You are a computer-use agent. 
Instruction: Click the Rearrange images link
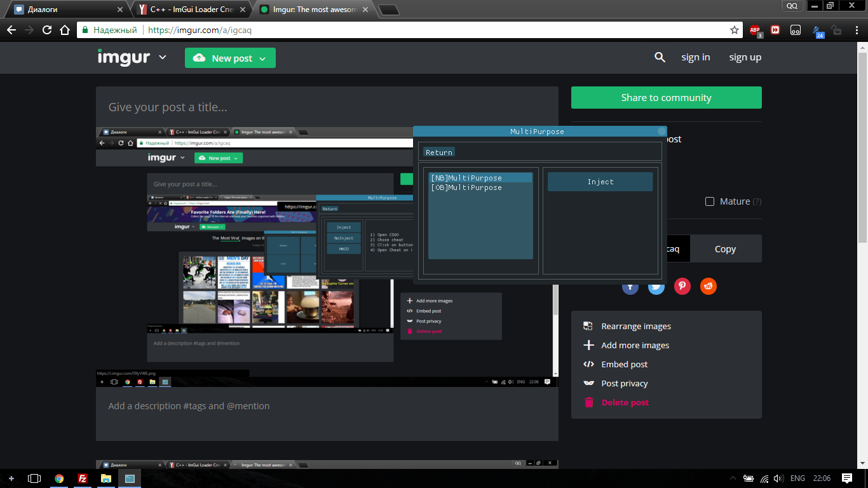636,326
